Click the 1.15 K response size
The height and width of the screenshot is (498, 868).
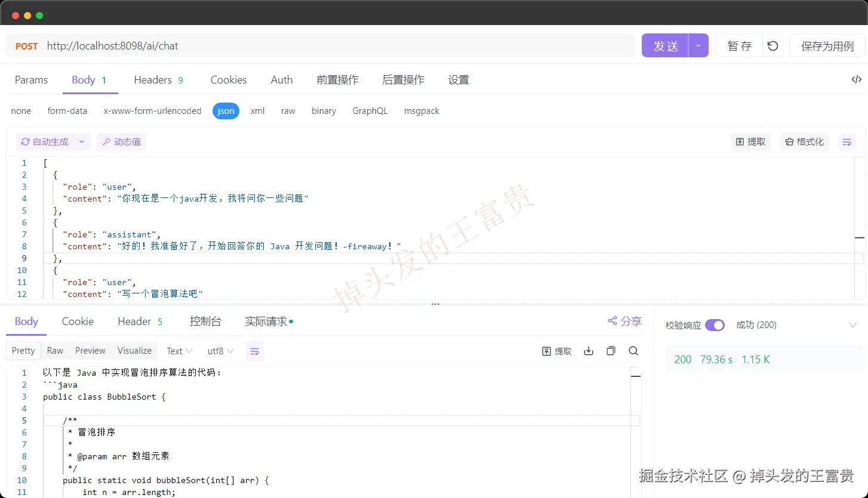click(x=756, y=360)
